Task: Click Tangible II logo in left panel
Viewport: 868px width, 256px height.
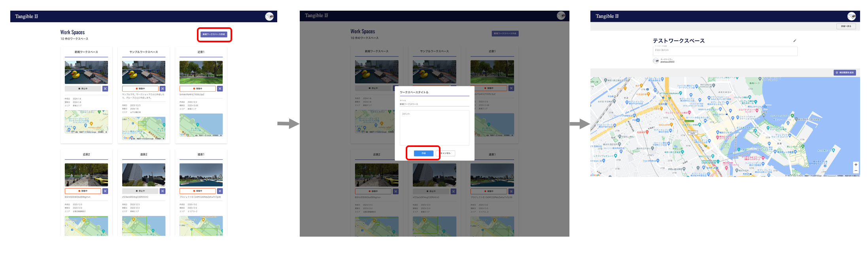Action: tap(26, 17)
